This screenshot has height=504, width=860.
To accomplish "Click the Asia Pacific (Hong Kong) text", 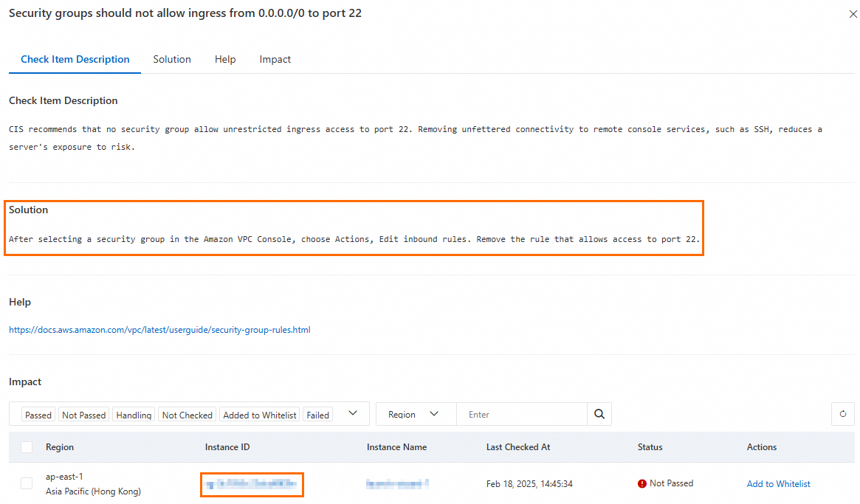I will [x=93, y=491].
